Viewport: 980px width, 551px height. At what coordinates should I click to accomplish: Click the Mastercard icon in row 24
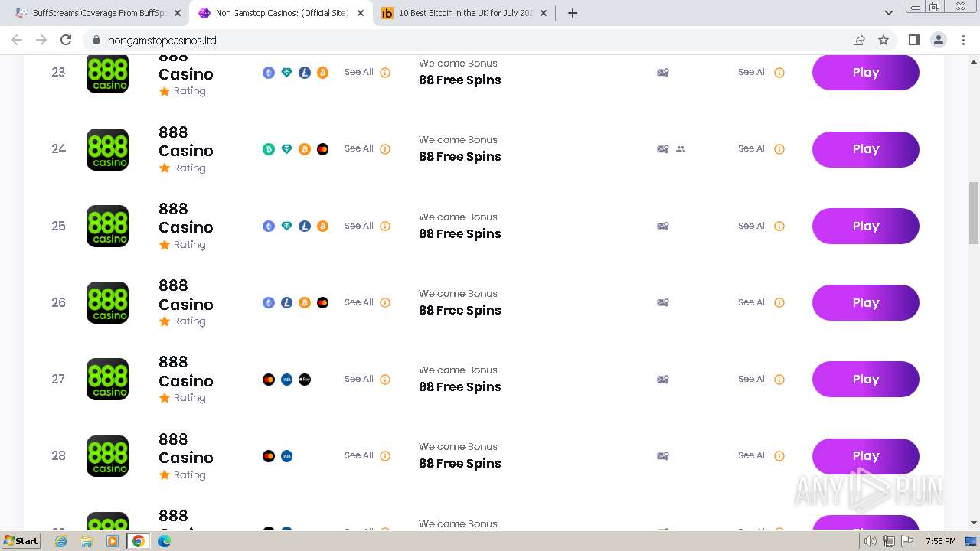[x=323, y=149]
